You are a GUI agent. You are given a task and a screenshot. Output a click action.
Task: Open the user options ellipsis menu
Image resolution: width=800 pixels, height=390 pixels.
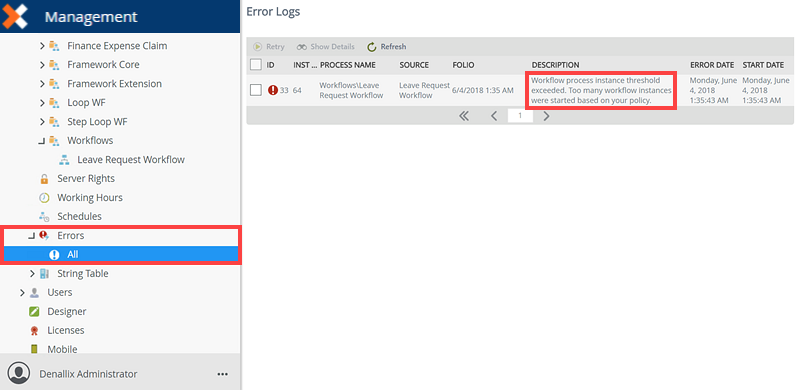coord(222,374)
